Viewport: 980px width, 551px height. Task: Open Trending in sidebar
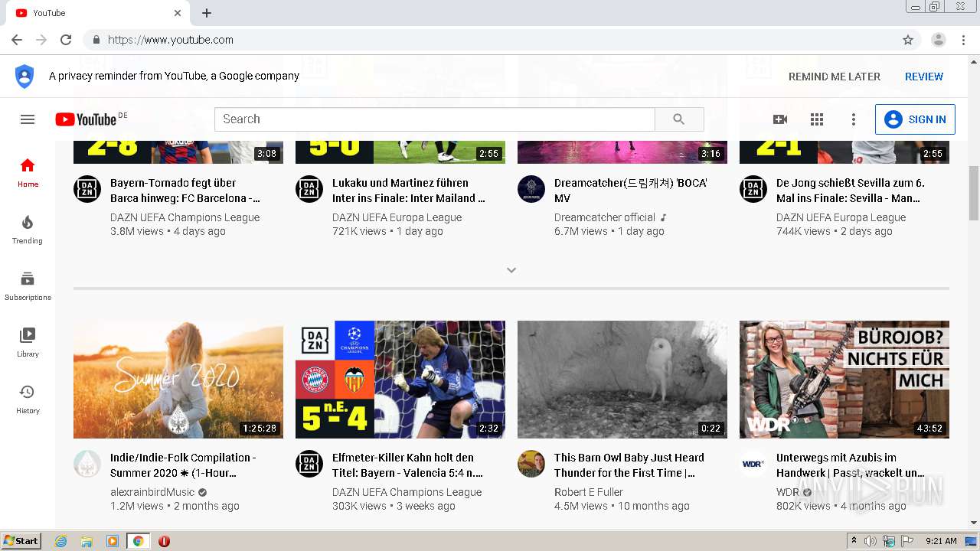click(28, 230)
